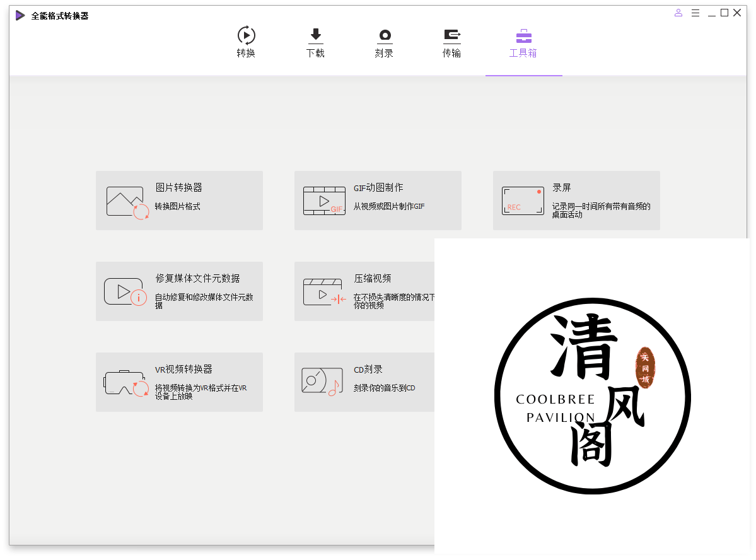Click the VR headset converter icon

tap(126, 383)
